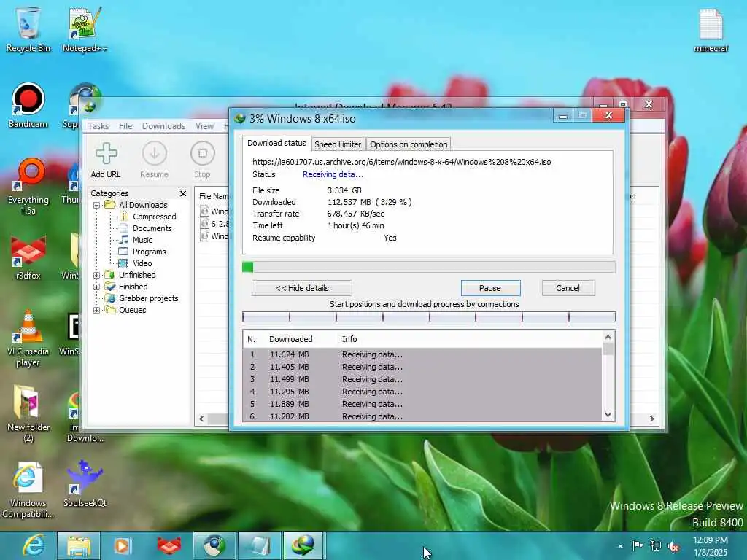Screen dimensions: 747x560
Task: Open the View menu in IDM
Action: tap(204, 126)
